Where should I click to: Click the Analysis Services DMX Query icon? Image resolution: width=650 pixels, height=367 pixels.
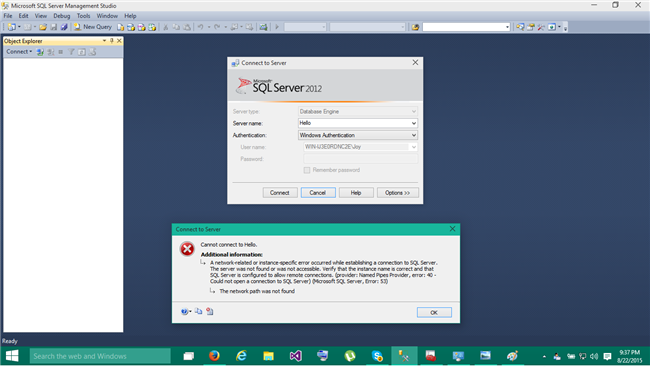pos(142,27)
